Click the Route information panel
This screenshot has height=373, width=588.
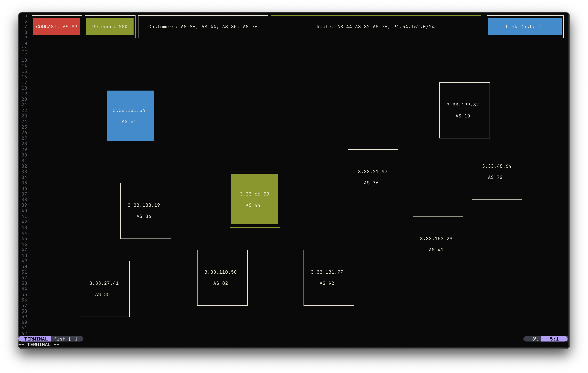click(x=376, y=27)
